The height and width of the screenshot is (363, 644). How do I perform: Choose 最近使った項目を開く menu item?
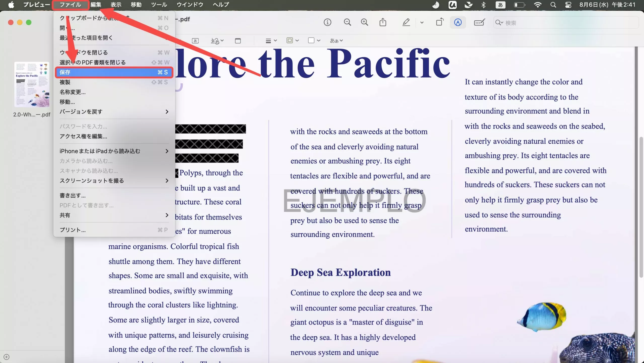click(x=114, y=38)
